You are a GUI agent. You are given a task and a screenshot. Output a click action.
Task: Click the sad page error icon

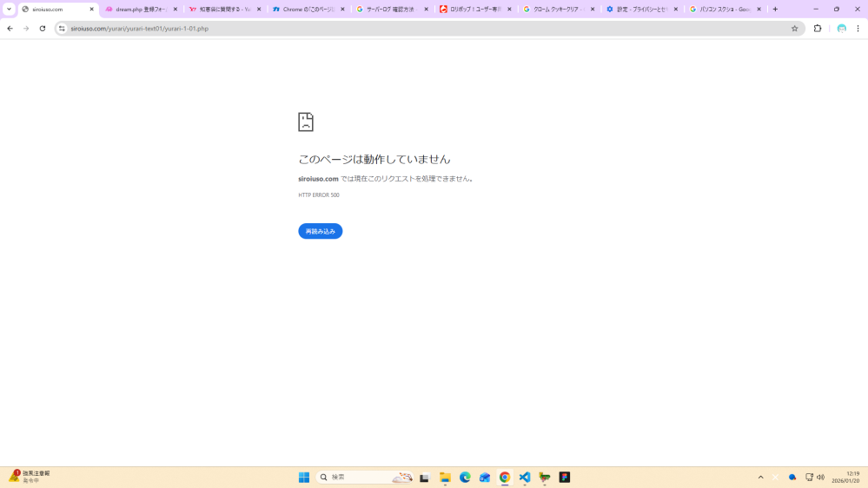(x=306, y=122)
